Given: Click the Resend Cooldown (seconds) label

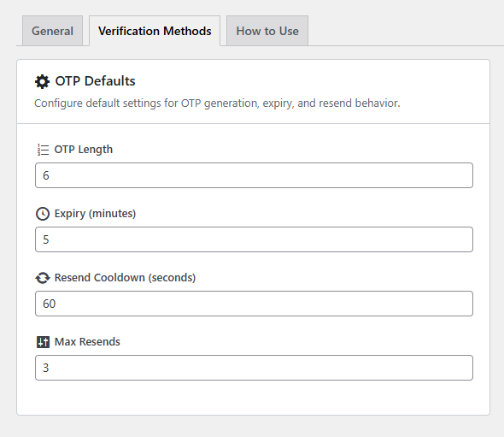Looking at the screenshot, I should (x=125, y=278).
